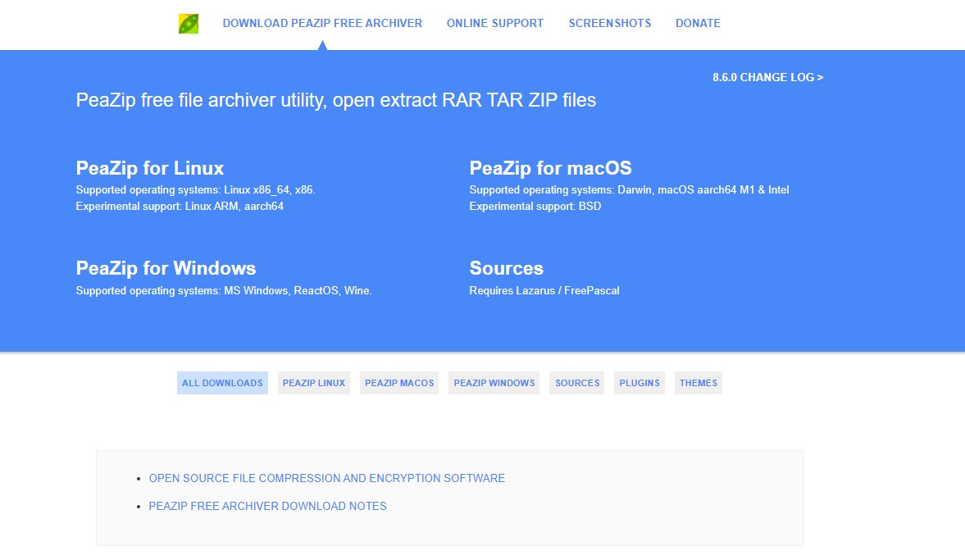Click the PeaZip logo icon
965x560 pixels.
(189, 23)
